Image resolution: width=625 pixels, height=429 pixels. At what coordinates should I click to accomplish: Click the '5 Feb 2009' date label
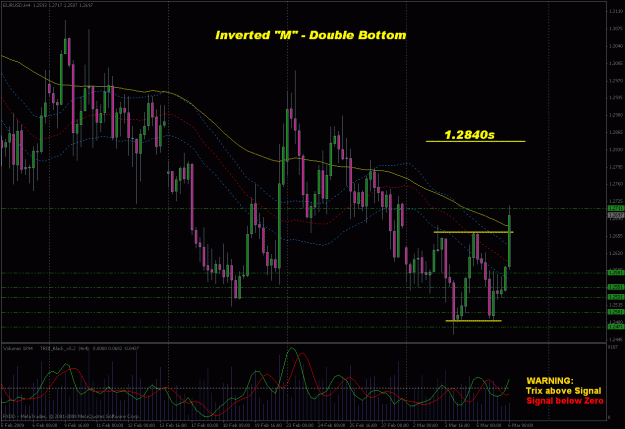12,425
